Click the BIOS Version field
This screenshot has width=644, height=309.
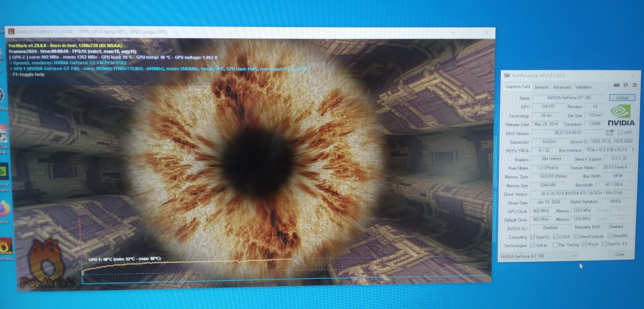tap(568, 133)
